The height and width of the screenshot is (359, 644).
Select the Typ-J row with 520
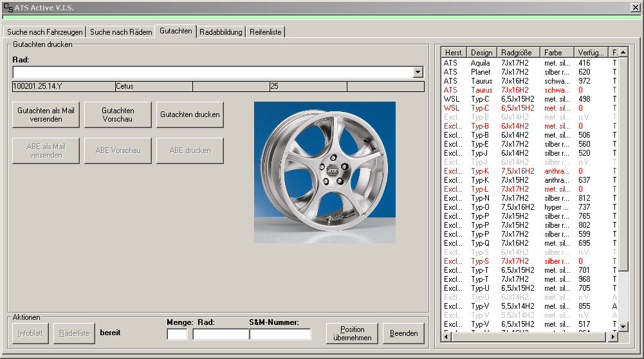click(x=530, y=153)
